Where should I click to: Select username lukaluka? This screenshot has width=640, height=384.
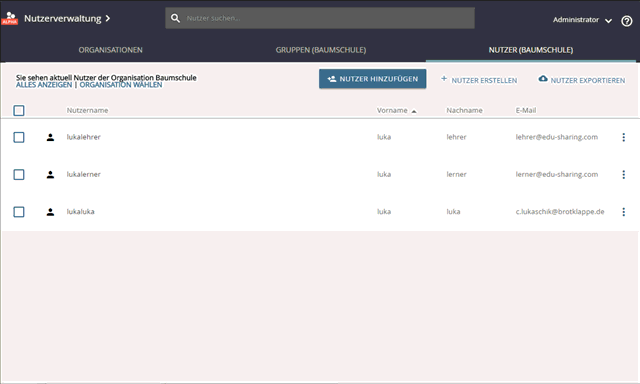(x=80, y=211)
